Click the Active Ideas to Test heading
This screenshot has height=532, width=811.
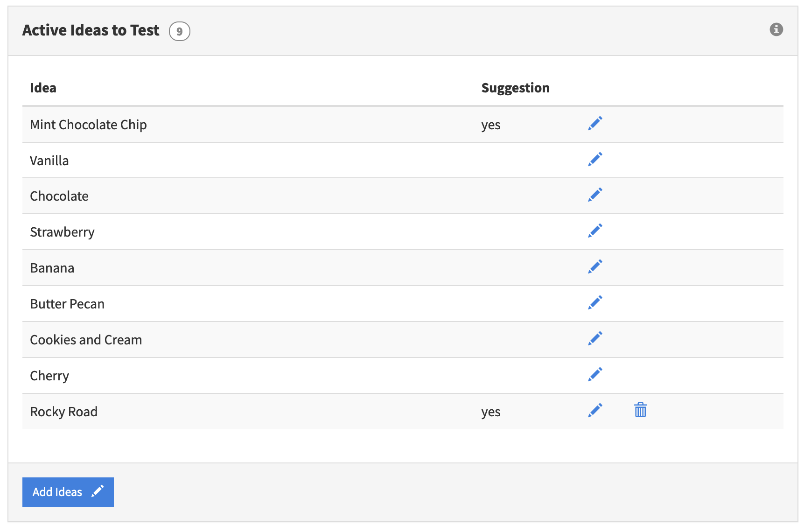91,30
